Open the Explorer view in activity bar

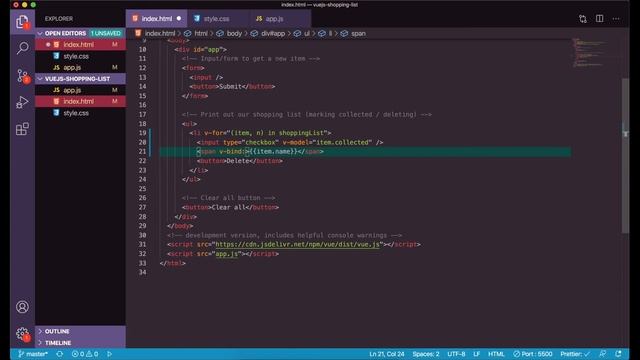(22, 21)
